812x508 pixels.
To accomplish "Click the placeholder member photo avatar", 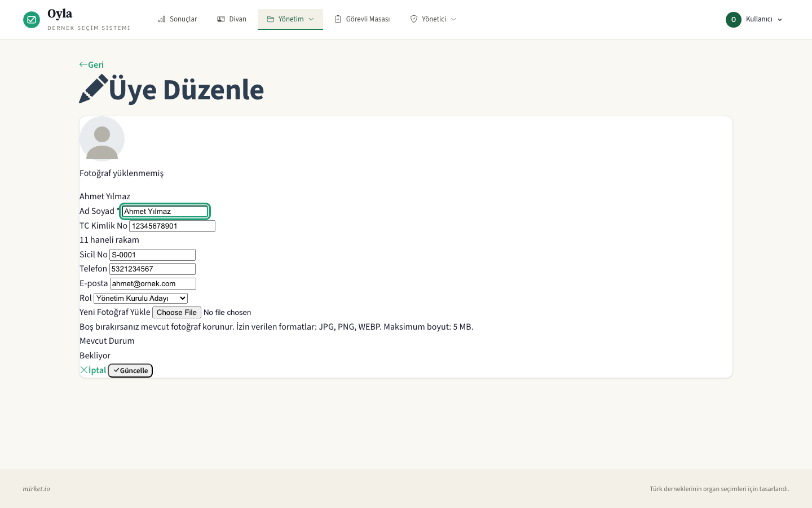I will pyautogui.click(x=102, y=139).
